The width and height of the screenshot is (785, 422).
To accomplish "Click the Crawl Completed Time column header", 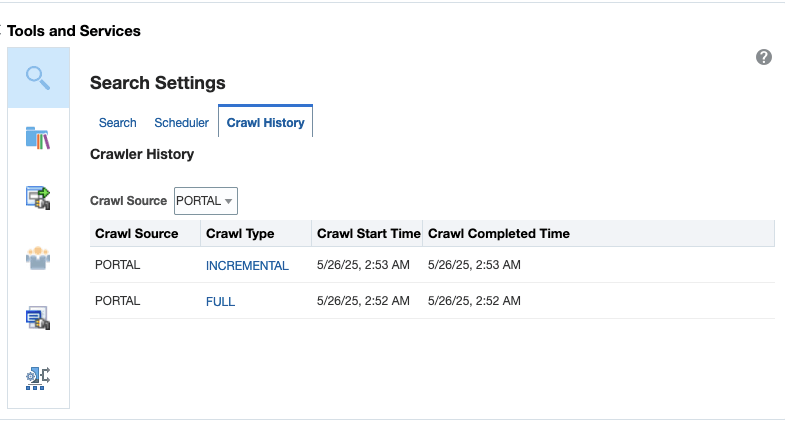I will click(498, 234).
